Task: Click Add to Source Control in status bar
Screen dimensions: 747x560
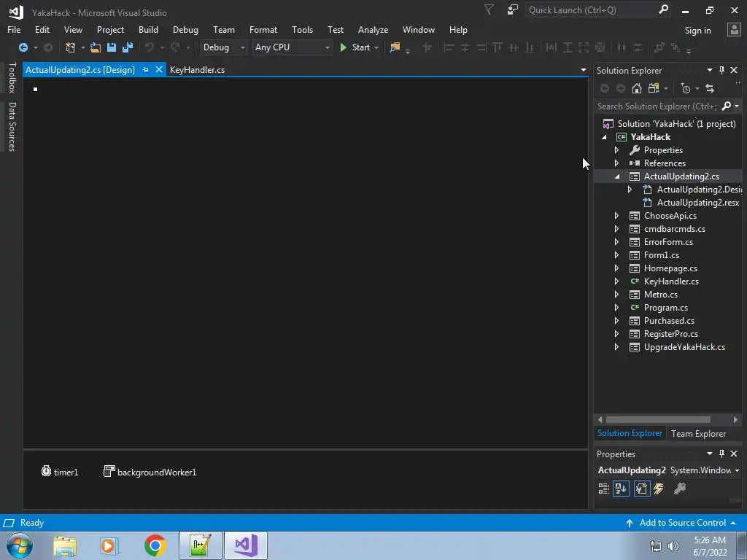Action: coord(682,523)
